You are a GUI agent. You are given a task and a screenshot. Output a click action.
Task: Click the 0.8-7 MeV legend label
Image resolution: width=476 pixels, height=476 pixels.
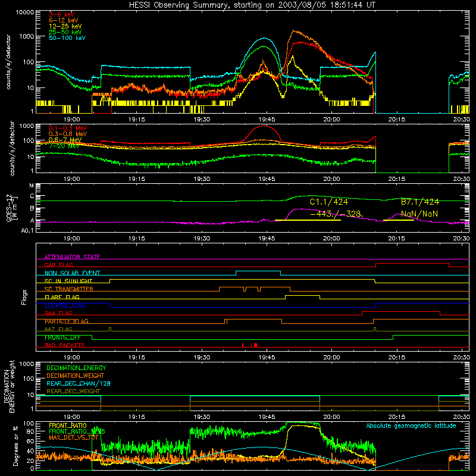pos(65,140)
